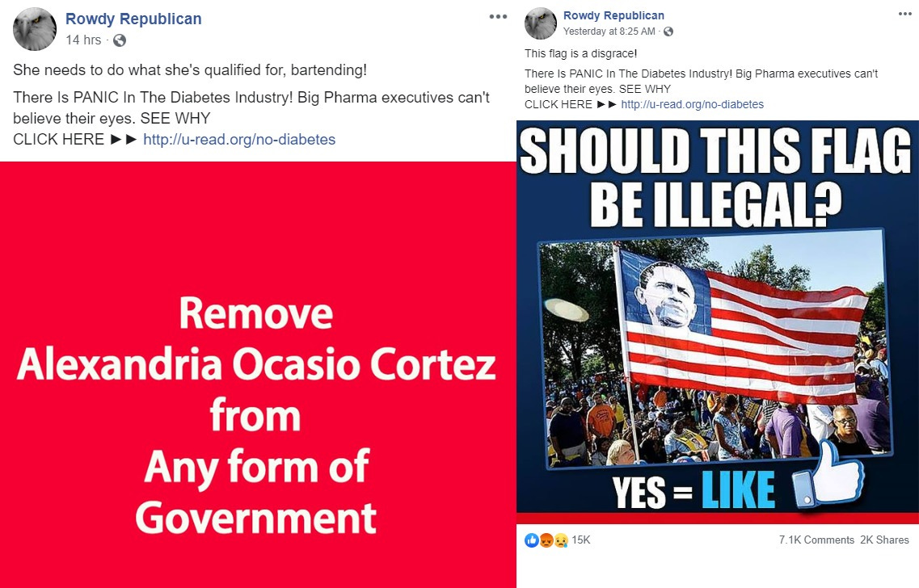919x588 pixels.
Task: Click the blue Like reaction icon
Action: tap(532, 540)
